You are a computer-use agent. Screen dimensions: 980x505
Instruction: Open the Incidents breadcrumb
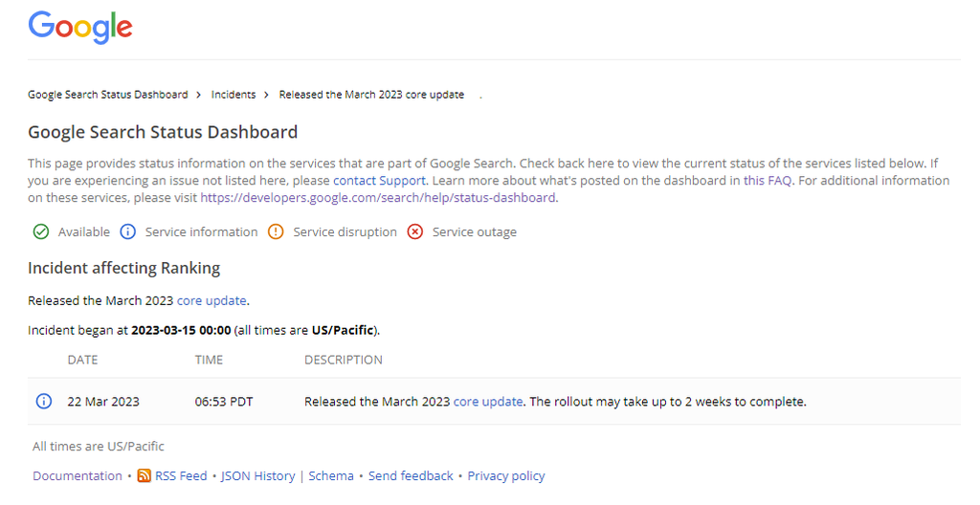[x=234, y=95]
